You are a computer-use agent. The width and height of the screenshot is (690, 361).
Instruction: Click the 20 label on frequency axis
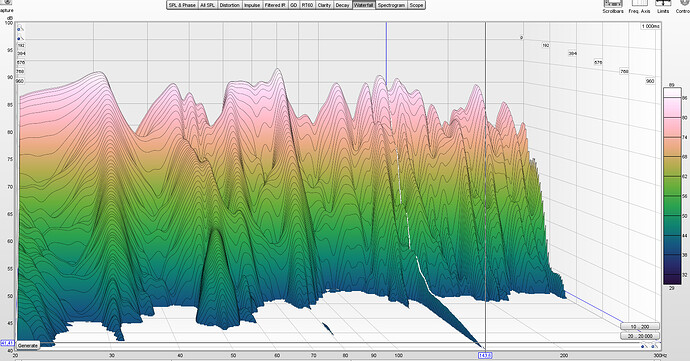click(x=15, y=355)
